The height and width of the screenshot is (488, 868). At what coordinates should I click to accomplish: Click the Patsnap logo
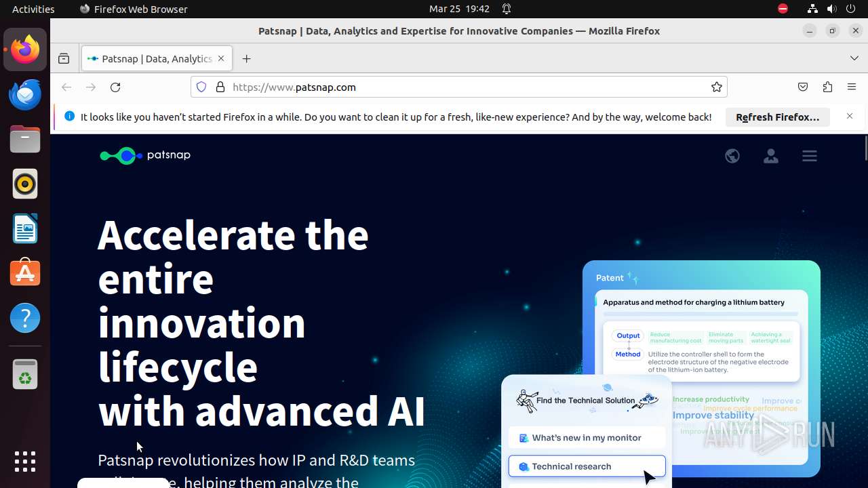[145, 155]
